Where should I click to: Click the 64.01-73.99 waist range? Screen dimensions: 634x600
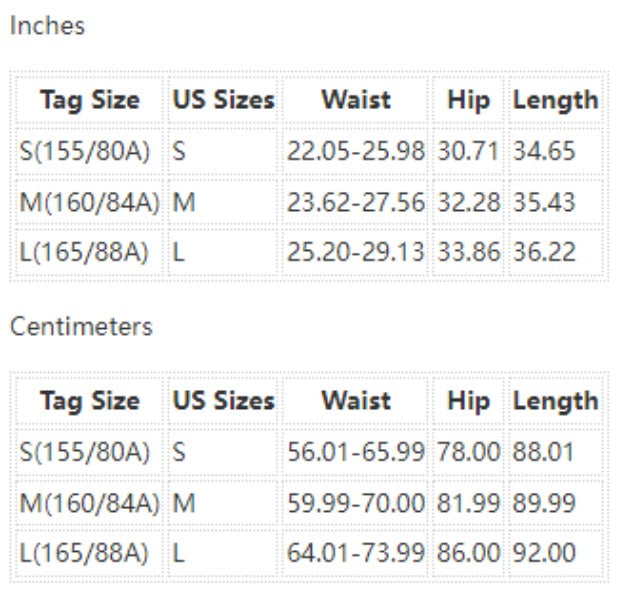[355, 554]
